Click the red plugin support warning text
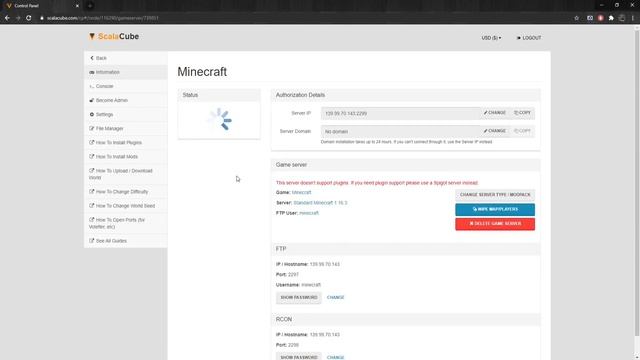The height and width of the screenshot is (360, 640). coord(377,183)
